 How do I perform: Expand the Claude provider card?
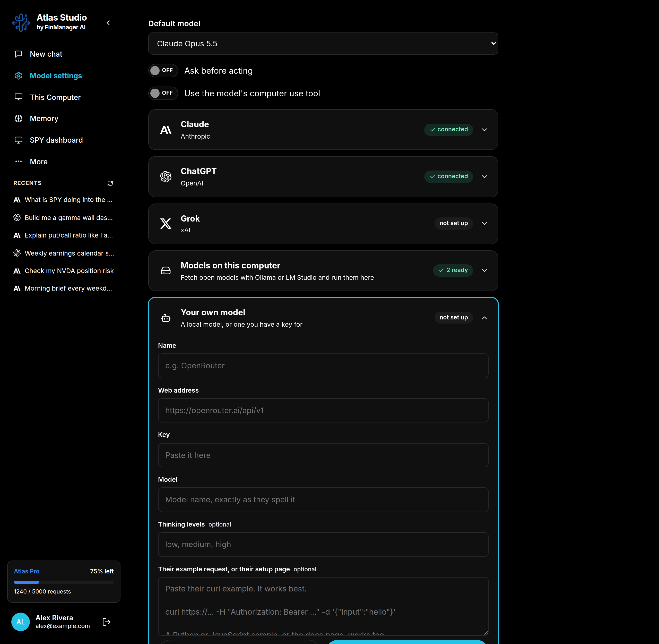point(484,130)
